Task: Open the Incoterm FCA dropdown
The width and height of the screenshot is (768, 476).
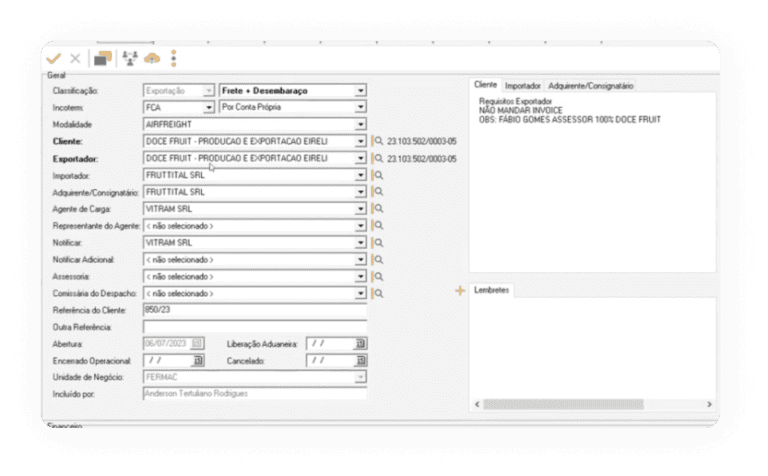Action: pyautogui.click(x=209, y=107)
